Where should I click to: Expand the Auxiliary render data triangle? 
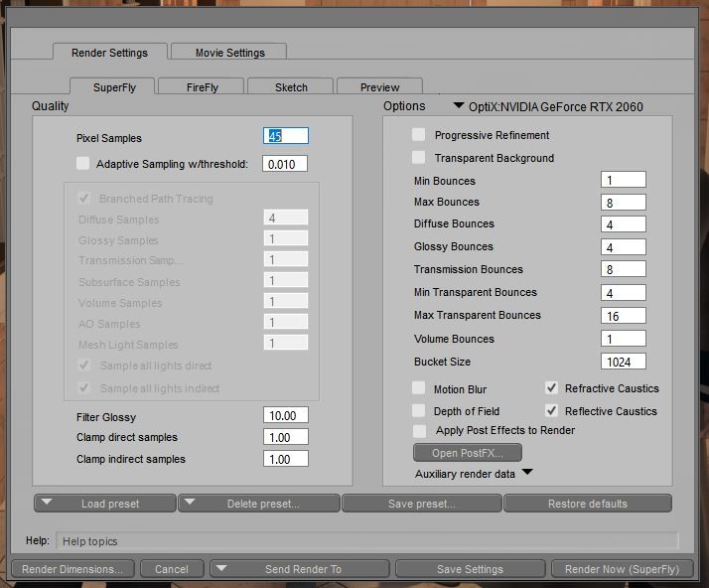[527, 473]
